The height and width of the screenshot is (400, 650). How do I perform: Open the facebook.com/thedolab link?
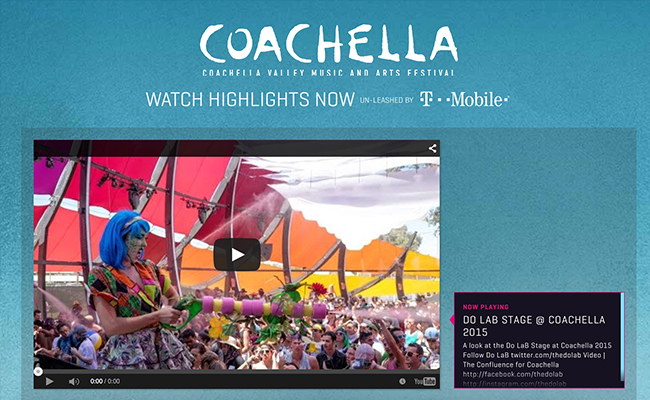click(x=513, y=374)
